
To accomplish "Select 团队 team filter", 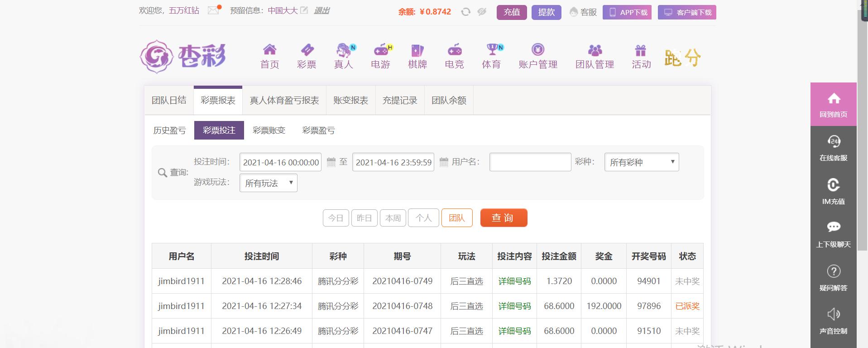I will (x=457, y=218).
